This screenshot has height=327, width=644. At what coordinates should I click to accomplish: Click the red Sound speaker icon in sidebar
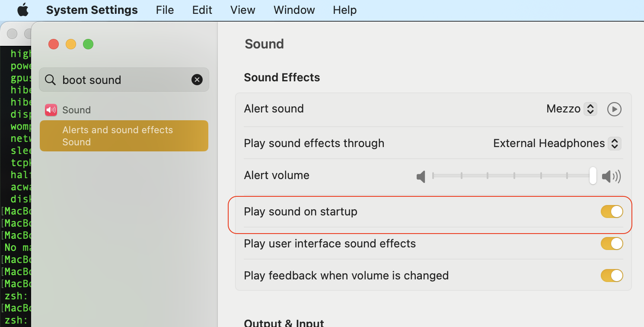click(51, 110)
